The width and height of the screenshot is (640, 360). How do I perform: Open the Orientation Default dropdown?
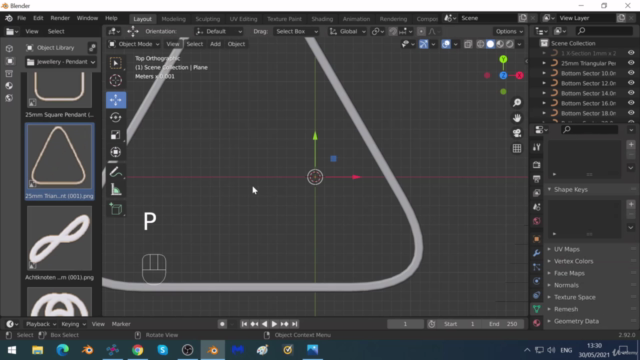coord(219,31)
